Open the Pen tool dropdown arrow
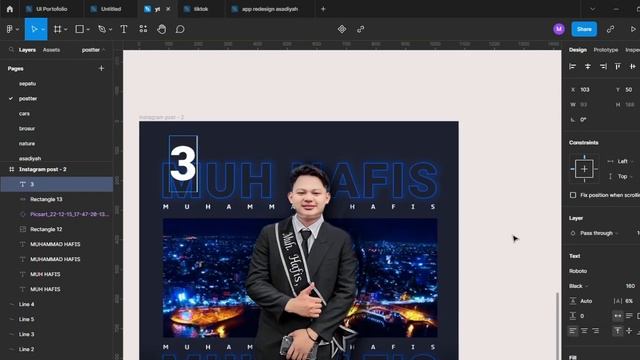Screen dimensions: 640x360 pyautogui.click(x=110, y=29)
